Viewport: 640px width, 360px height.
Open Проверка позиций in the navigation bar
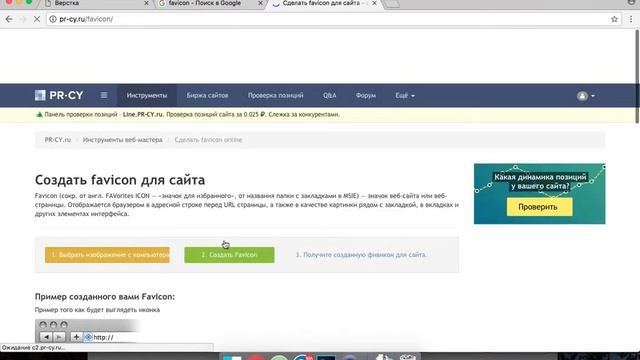point(276,96)
